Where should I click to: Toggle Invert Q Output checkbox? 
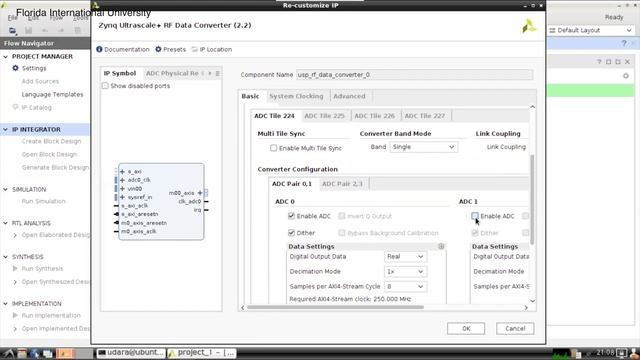pos(342,216)
